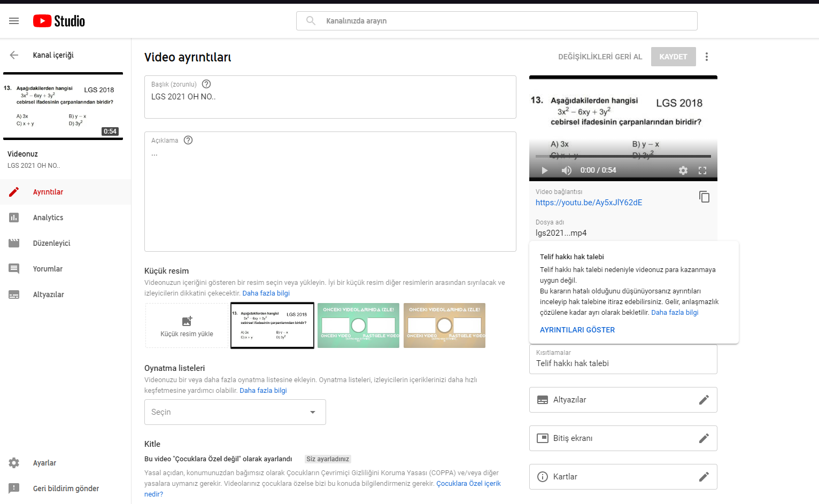Select the green auto-generated thumbnail
Viewport: 819px width, 504px height.
[358, 325]
